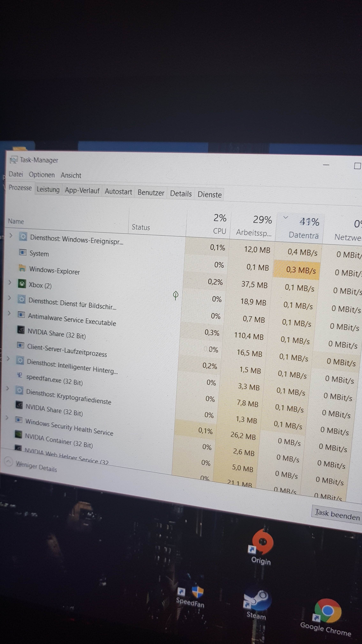Screen dimensions: 362x644
Task: Click the speedfan.exe process icon
Action: (x=19, y=375)
